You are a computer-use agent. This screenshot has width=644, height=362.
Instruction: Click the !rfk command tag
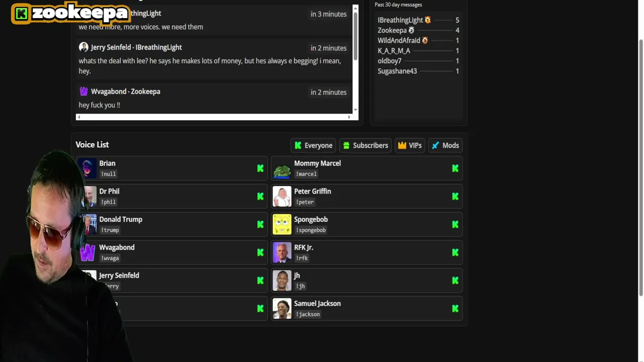click(301, 258)
